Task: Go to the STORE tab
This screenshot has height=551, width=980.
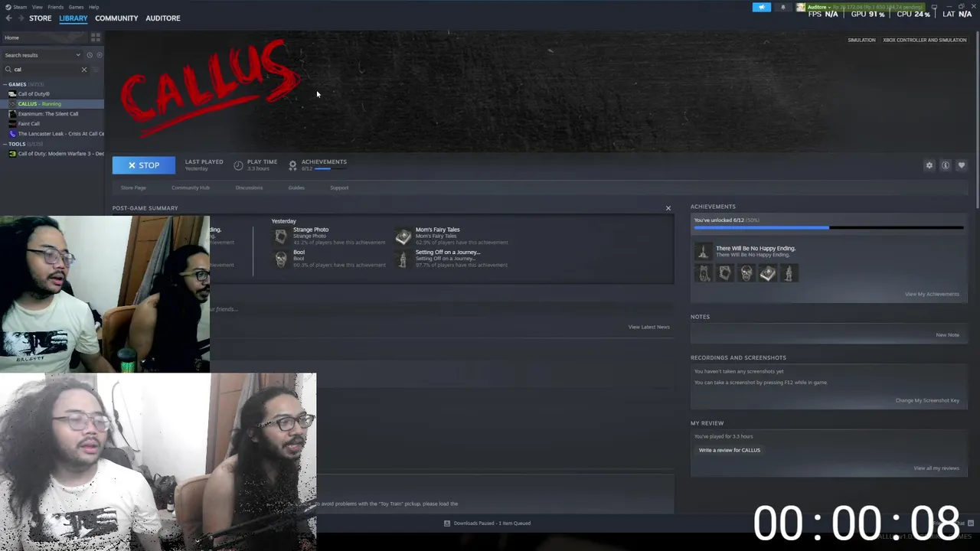Action: tap(40, 18)
